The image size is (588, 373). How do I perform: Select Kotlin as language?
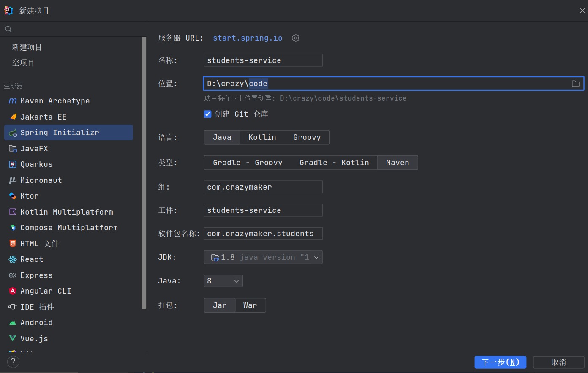(262, 137)
